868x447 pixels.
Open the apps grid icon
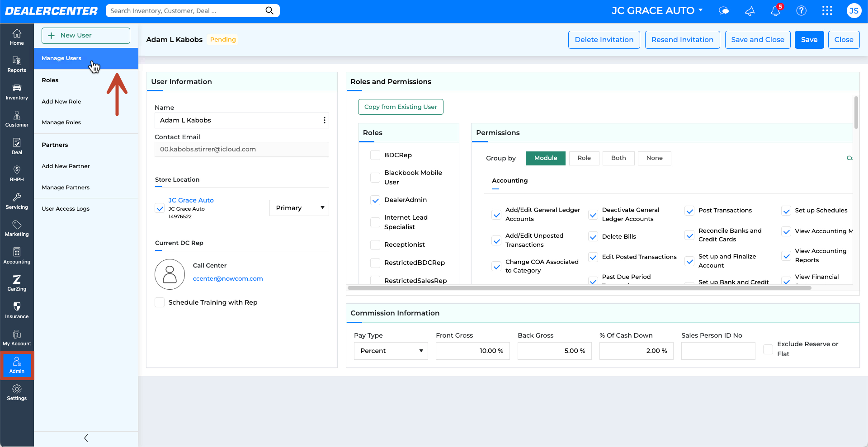(x=827, y=11)
